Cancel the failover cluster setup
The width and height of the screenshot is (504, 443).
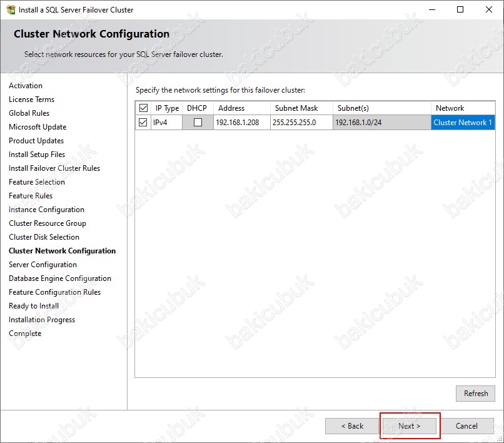pos(466,426)
